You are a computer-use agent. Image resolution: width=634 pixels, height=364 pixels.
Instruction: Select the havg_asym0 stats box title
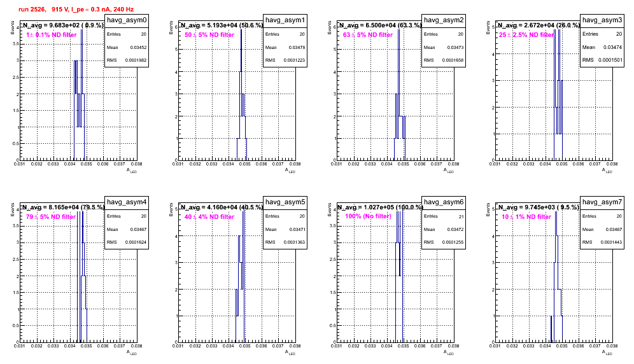point(127,20)
